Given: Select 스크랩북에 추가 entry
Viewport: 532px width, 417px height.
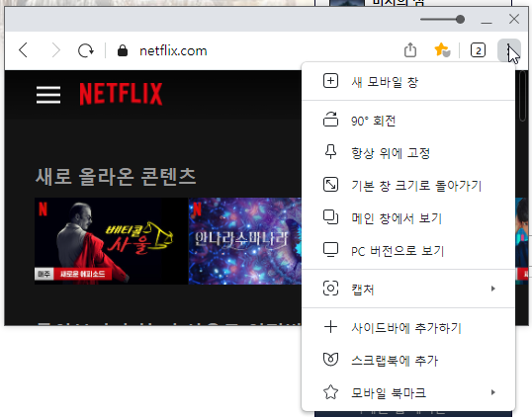Looking at the screenshot, I should 408,360.
